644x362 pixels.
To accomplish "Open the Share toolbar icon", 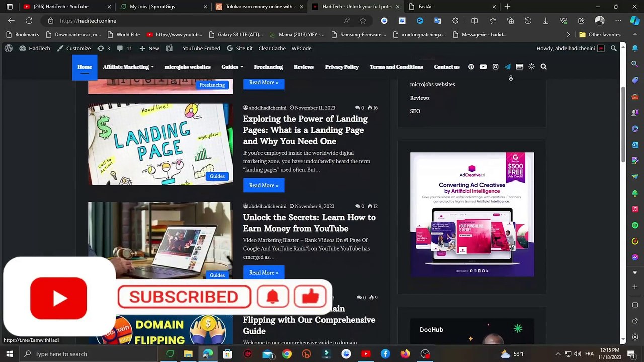I will click(x=581, y=21).
